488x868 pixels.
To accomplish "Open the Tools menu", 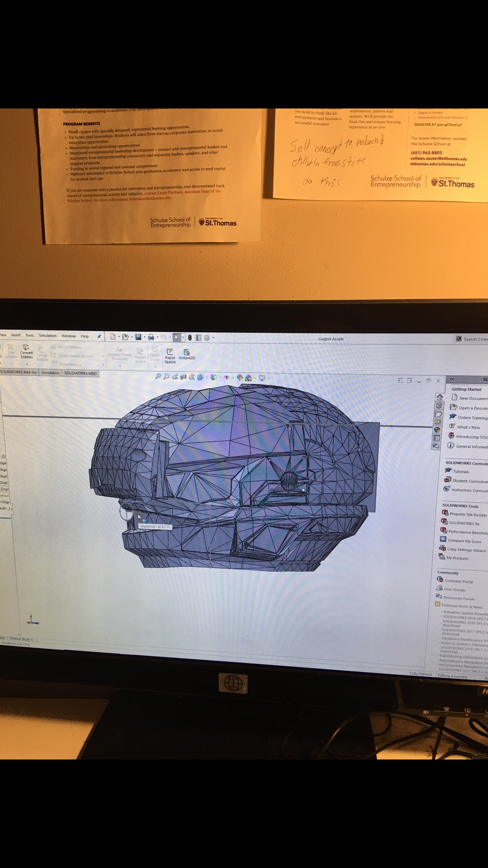I will (29, 335).
